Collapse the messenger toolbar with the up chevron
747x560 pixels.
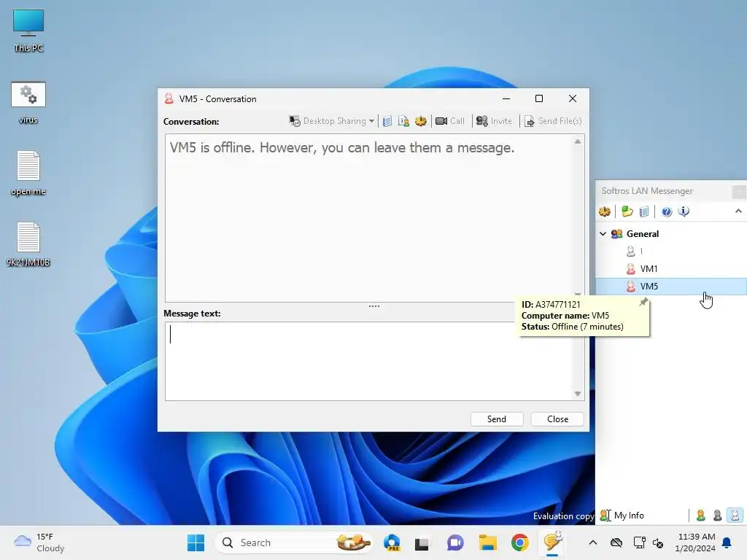point(738,211)
